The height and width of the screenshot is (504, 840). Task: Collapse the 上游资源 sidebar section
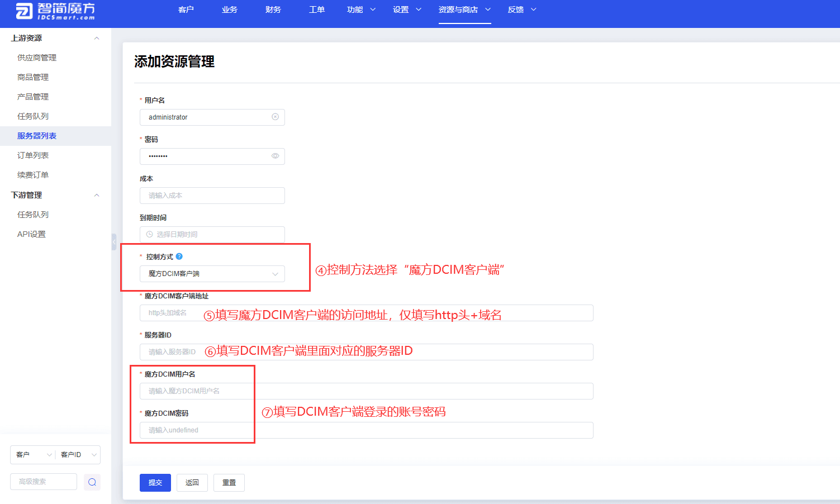pyautogui.click(x=97, y=38)
